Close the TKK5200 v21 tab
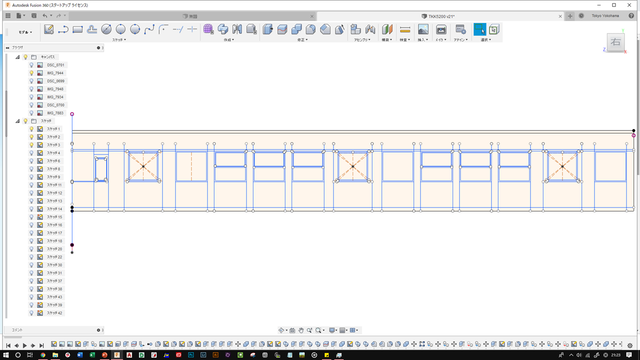Image resolution: width=640 pixels, height=360 pixels. point(560,16)
